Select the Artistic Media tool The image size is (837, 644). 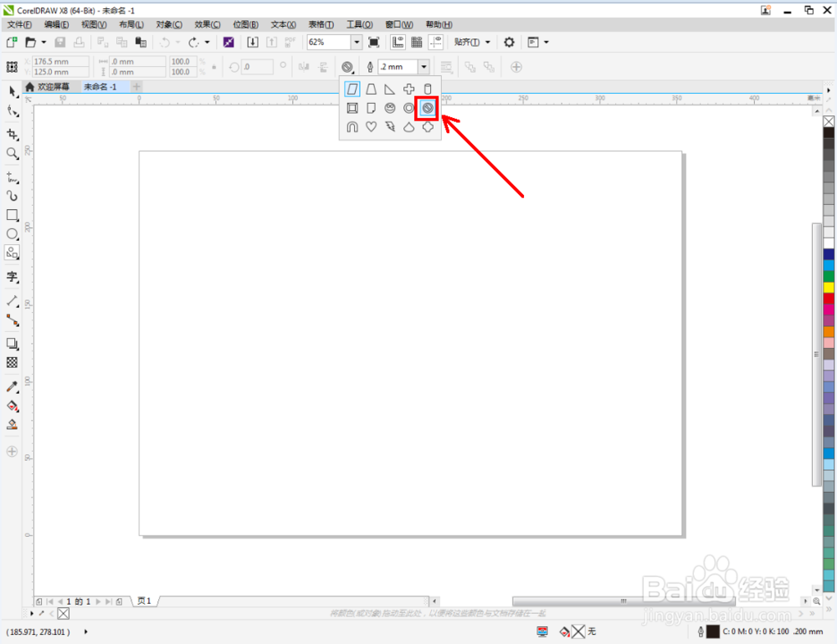tap(13, 196)
